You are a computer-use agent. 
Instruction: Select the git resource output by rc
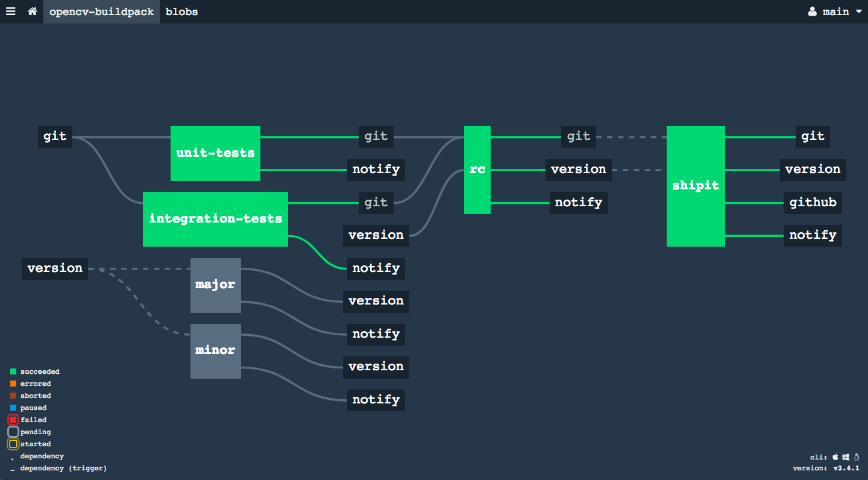coord(579,137)
